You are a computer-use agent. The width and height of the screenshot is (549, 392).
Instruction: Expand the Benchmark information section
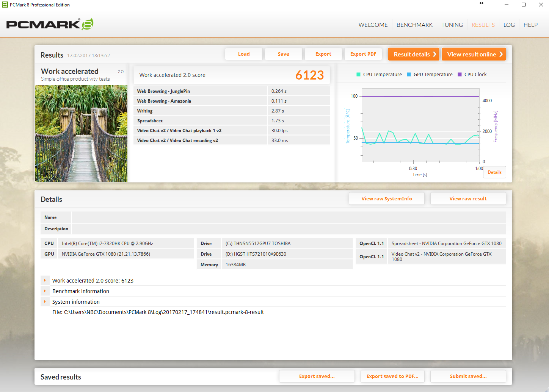point(45,291)
